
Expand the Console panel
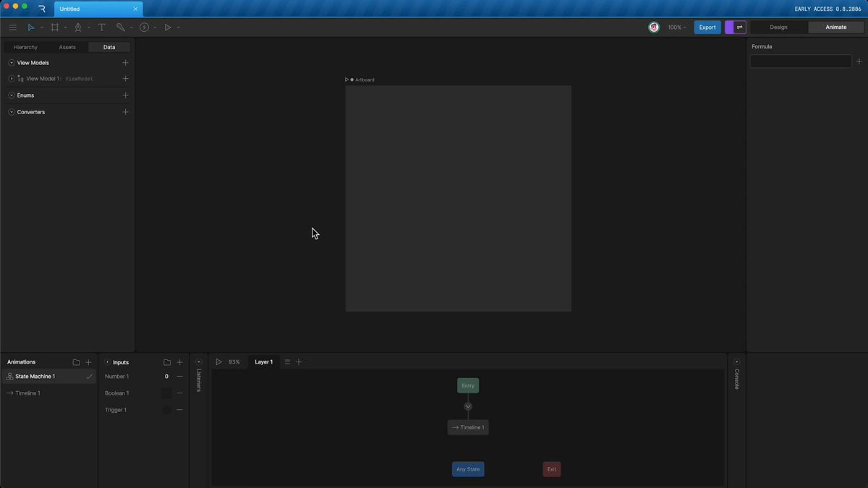tap(737, 362)
